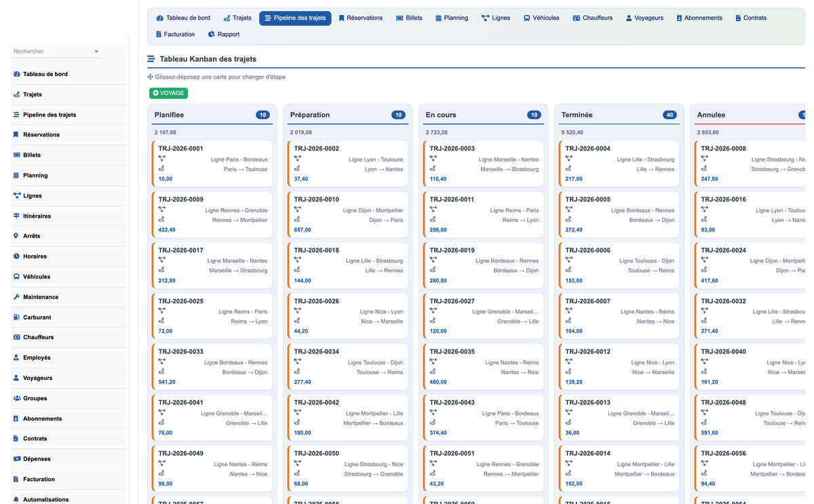Click the Véhicules bus icon in the sidebar
The height and width of the screenshot is (504, 814).
click(16, 277)
